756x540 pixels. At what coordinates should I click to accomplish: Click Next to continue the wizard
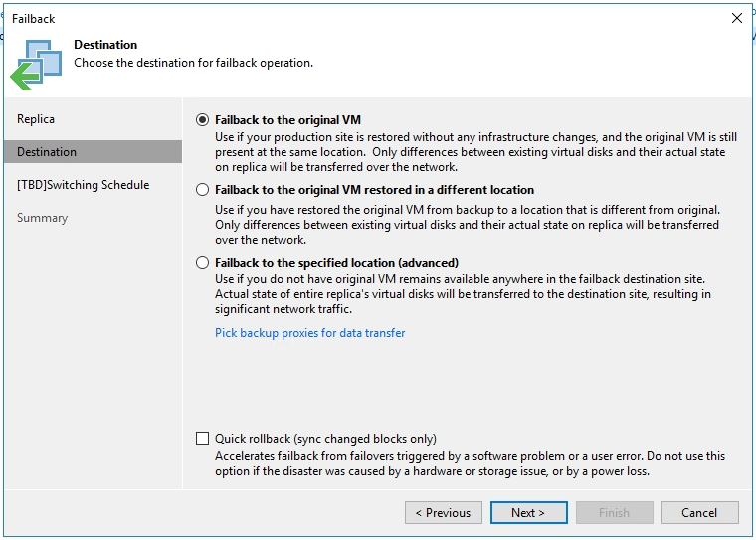pos(528,512)
